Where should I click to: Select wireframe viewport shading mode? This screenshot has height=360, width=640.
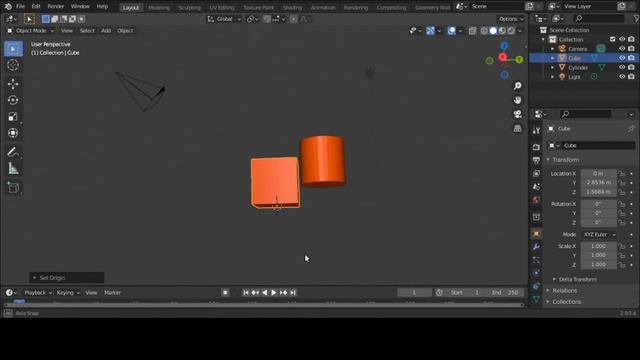click(x=484, y=31)
